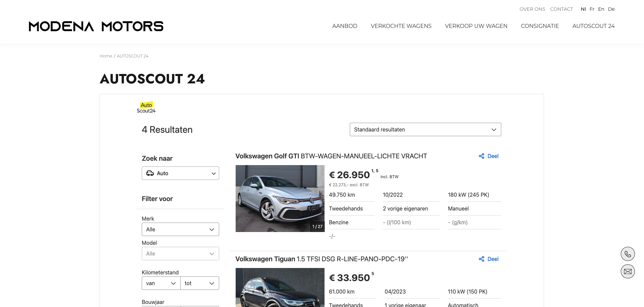Viewport: 644px width, 307px height.
Task: Select VERKOOP UW WAGEN menu
Action: pos(476,26)
